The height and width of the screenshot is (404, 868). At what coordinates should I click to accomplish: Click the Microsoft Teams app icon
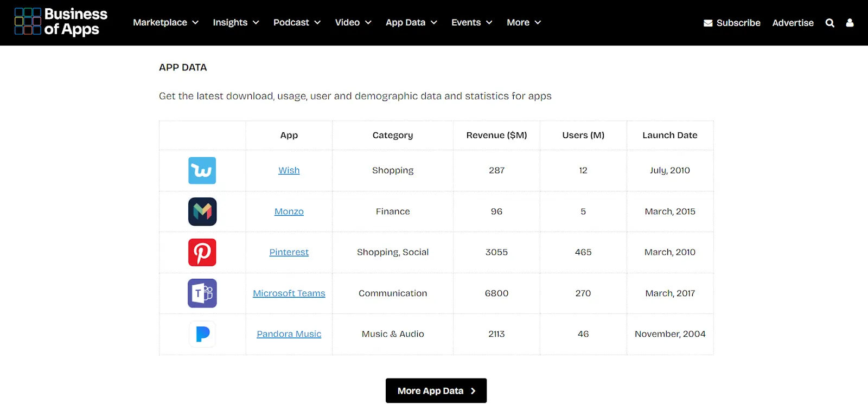coord(202,293)
